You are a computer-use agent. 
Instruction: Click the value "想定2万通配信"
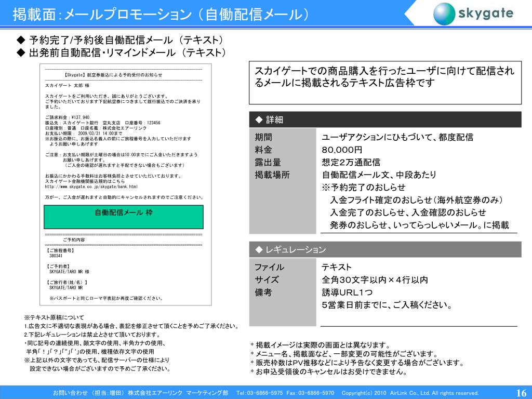tap(351, 162)
